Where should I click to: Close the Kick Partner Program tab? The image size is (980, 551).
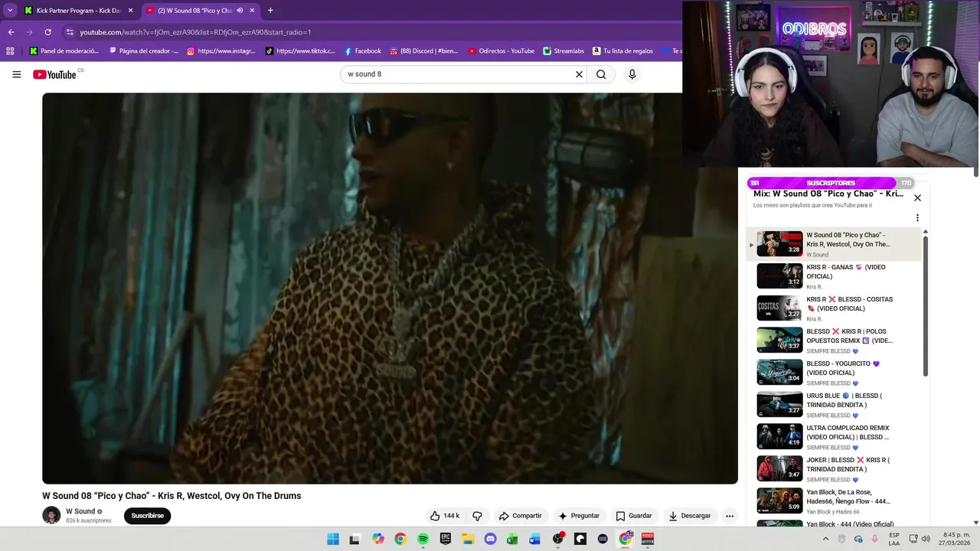pos(130,11)
